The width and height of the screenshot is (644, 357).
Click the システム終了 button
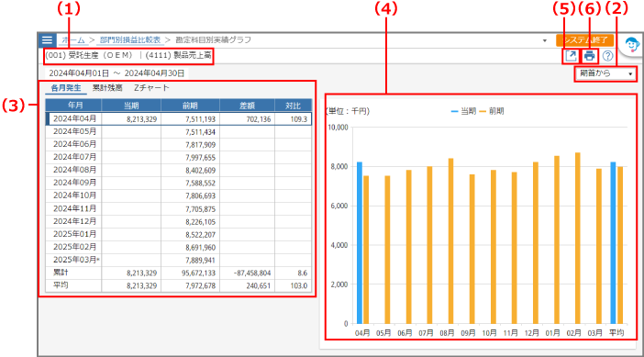[585, 40]
